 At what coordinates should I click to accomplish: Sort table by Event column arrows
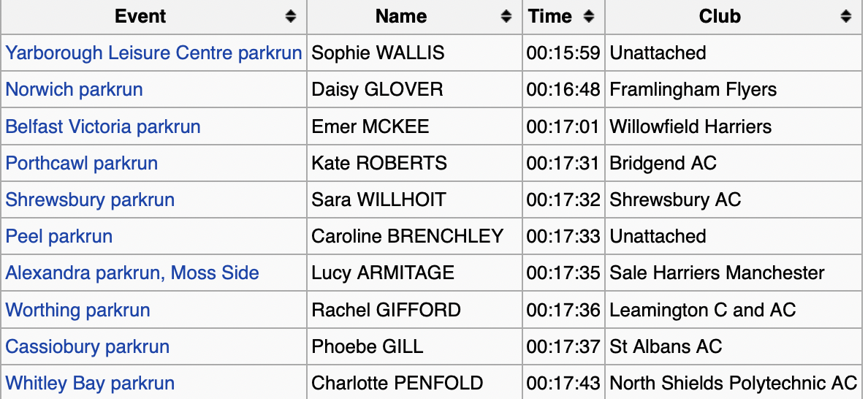click(291, 17)
